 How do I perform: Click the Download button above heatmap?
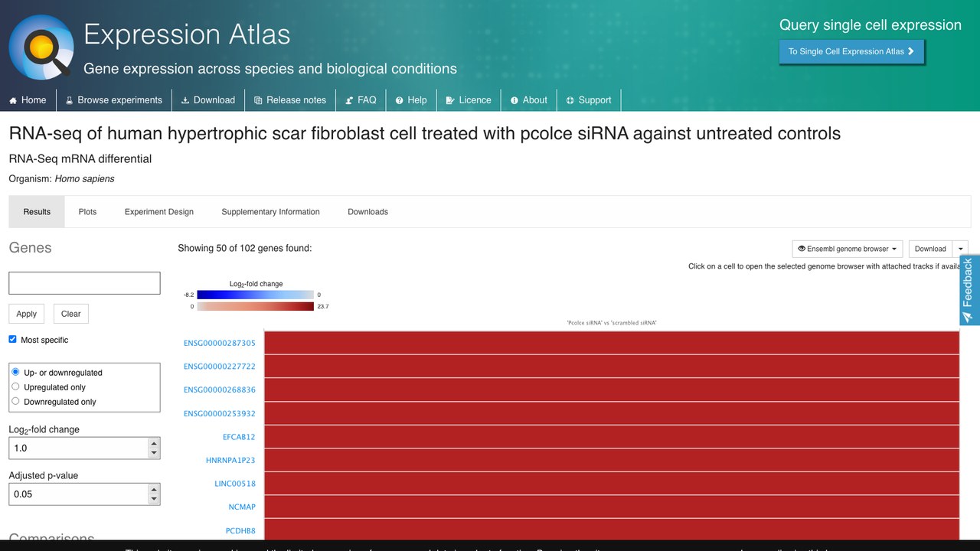click(x=930, y=249)
